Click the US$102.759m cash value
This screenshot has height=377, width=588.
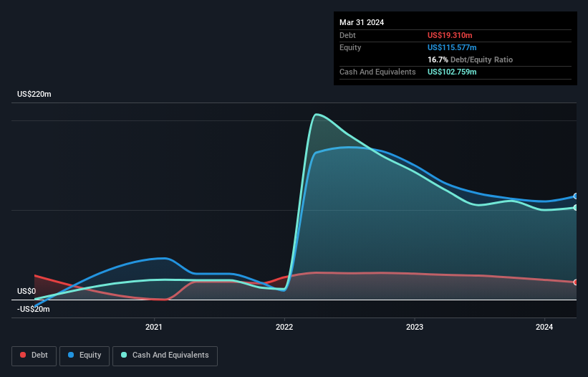[452, 72]
